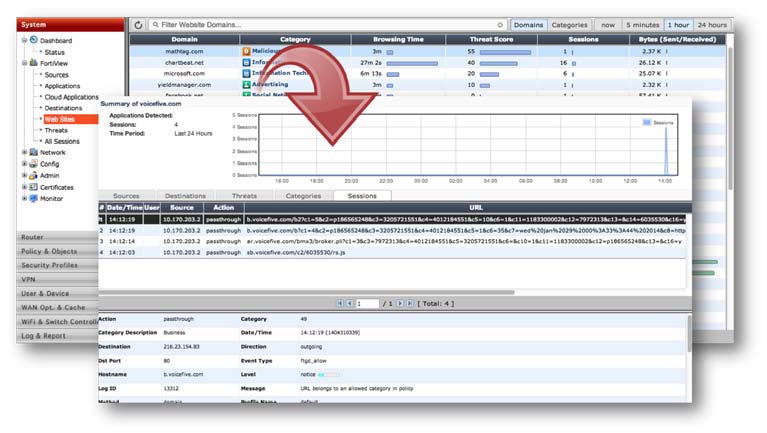Click the Filter Website Domains search field
Screen dimensions: 767x433
[320, 24]
